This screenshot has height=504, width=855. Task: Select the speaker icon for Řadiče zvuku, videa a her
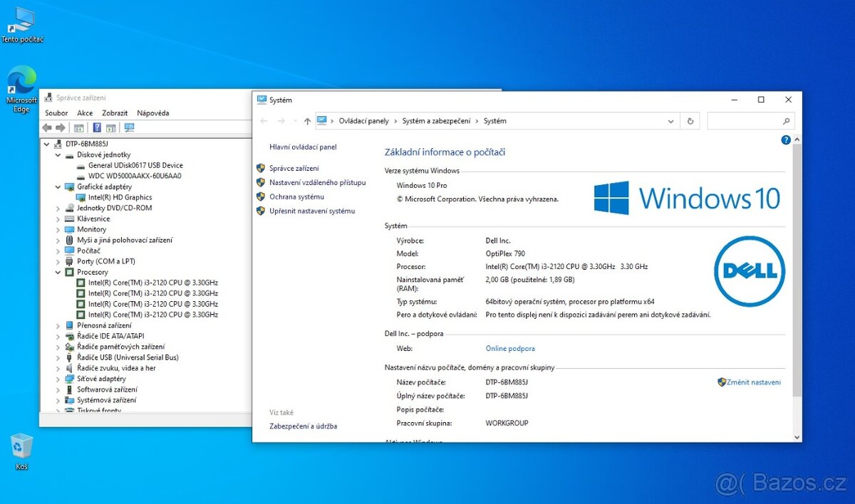pyautogui.click(x=70, y=368)
